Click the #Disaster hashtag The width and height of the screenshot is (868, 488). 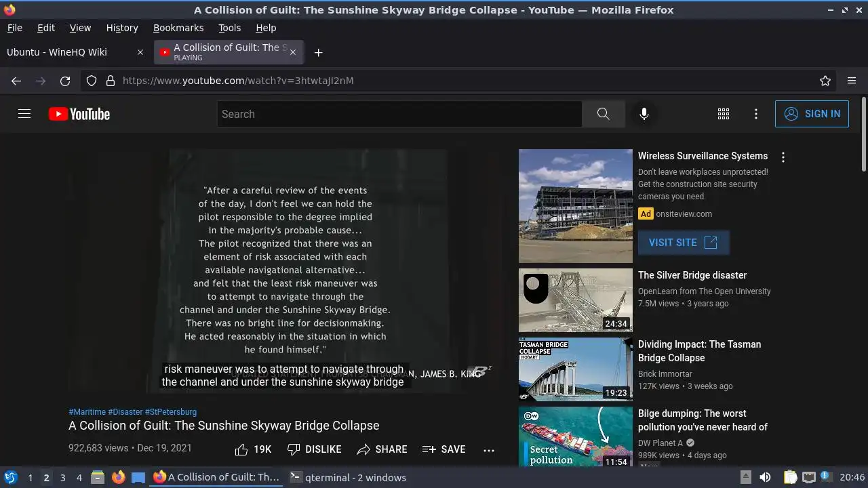coord(125,412)
